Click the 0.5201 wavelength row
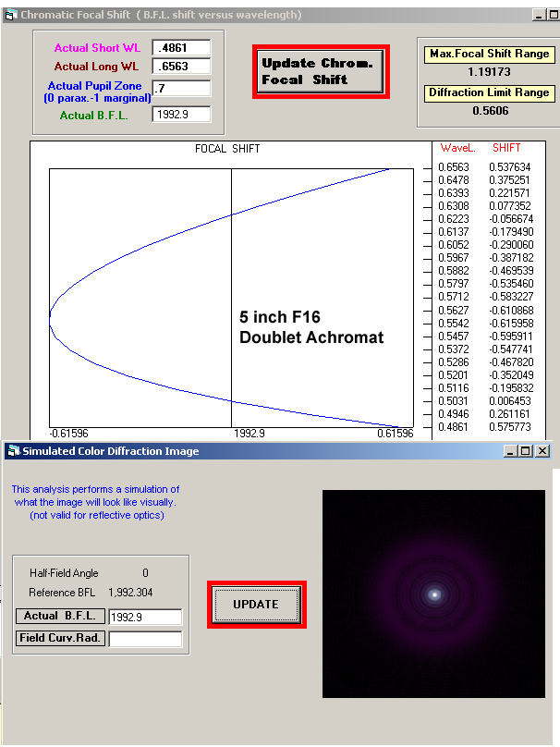The width and height of the screenshot is (560, 747). [454, 375]
